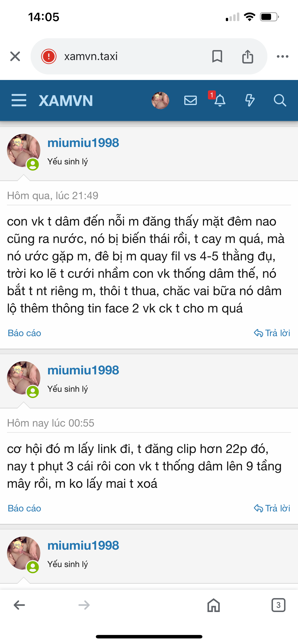
Task: Go to the XAMVN logo home
Action: 66,101
